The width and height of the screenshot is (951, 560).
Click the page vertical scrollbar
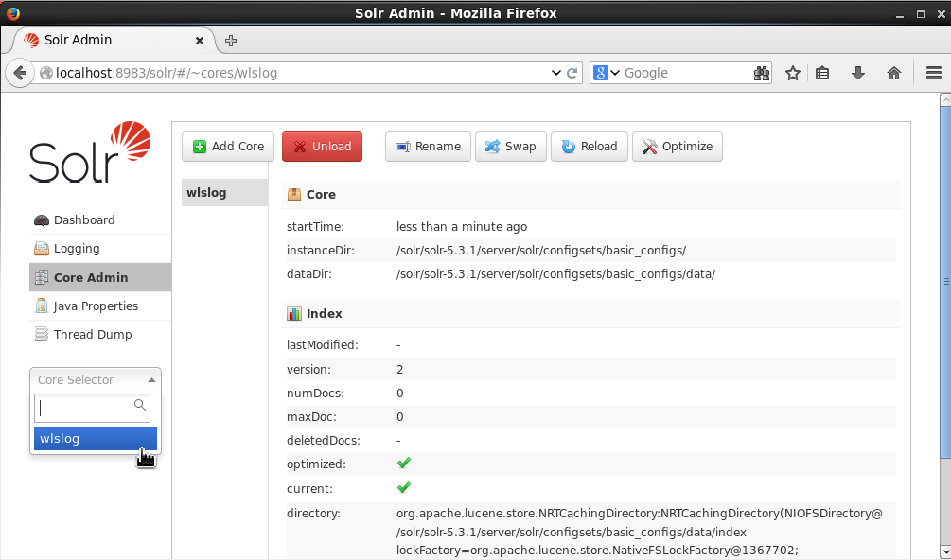945,283
